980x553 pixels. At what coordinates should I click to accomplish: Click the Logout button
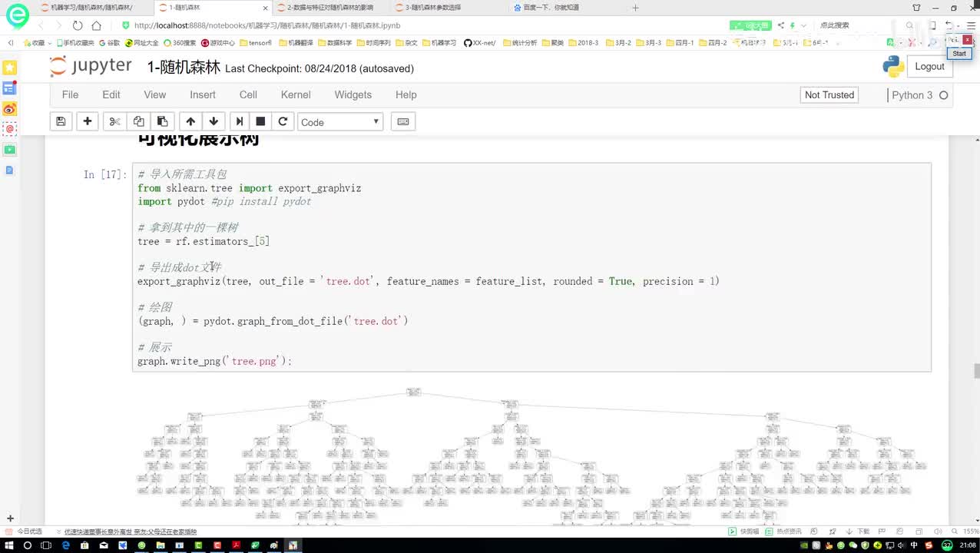tap(929, 66)
